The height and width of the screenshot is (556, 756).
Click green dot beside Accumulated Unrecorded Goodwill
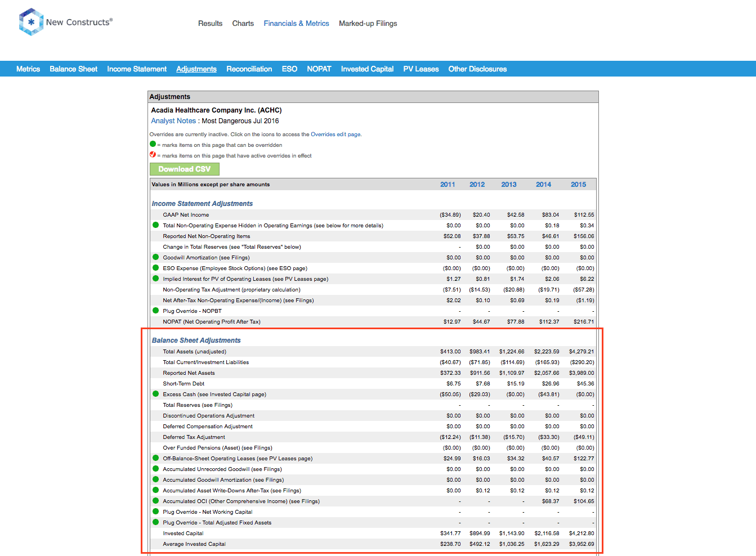(x=156, y=469)
